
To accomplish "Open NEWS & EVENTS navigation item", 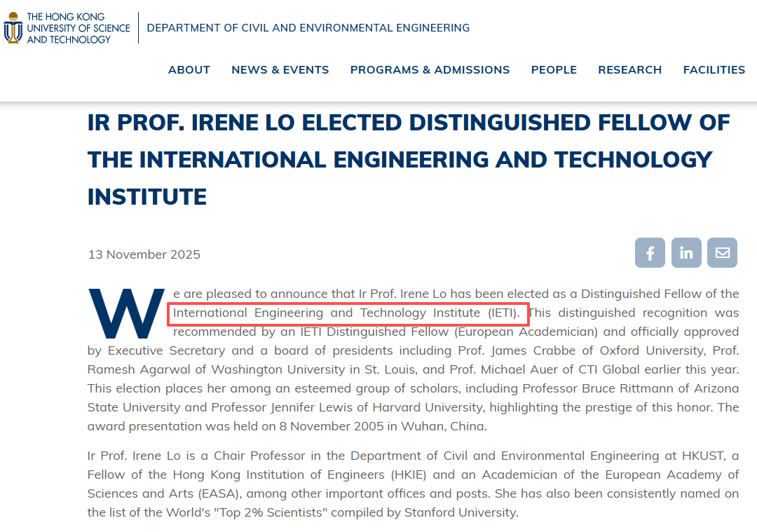I will click(280, 70).
